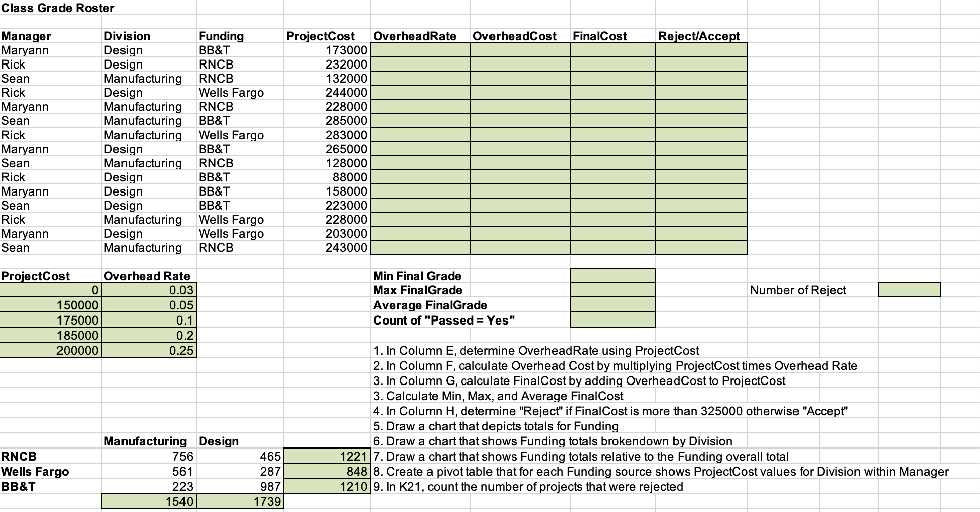
Task: Click the cell containing 265000
Action: tap(327, 149)
